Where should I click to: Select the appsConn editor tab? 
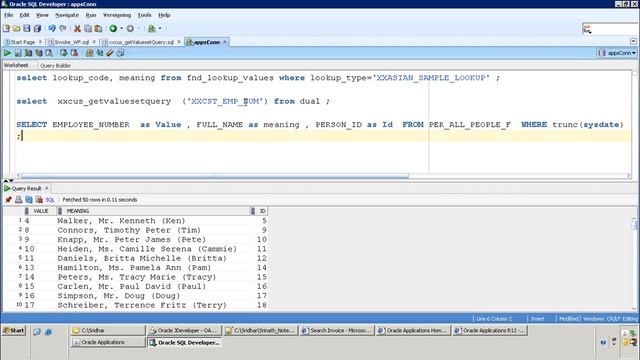click(207, 42)
